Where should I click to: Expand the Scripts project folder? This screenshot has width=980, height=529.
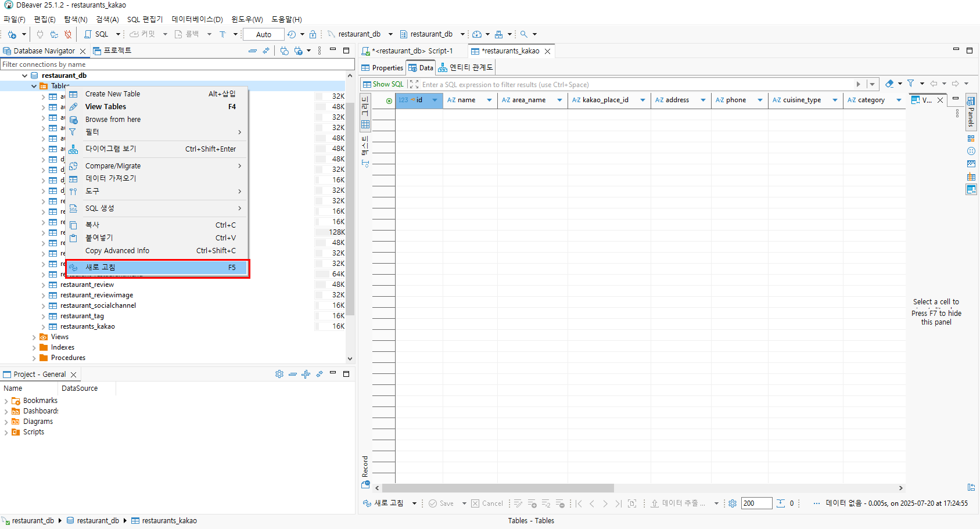[x=6, y=432]
